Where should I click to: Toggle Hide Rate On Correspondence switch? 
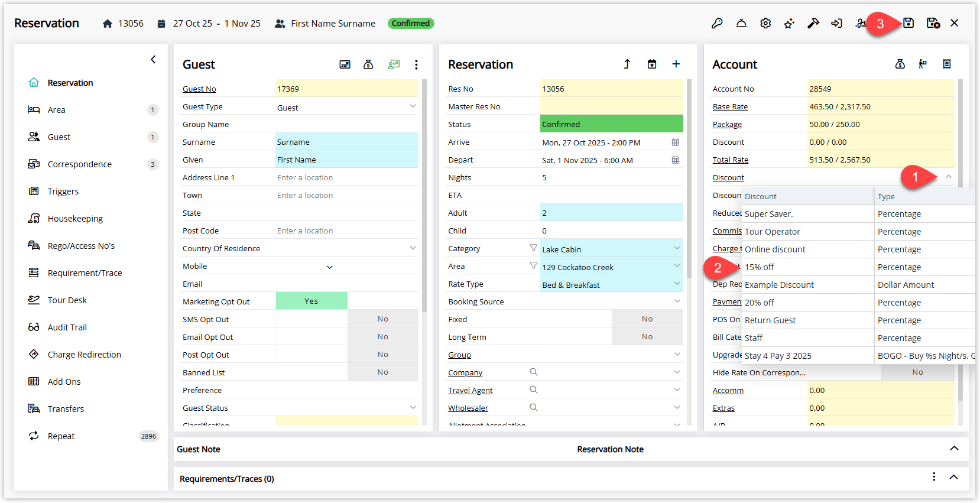881,372
